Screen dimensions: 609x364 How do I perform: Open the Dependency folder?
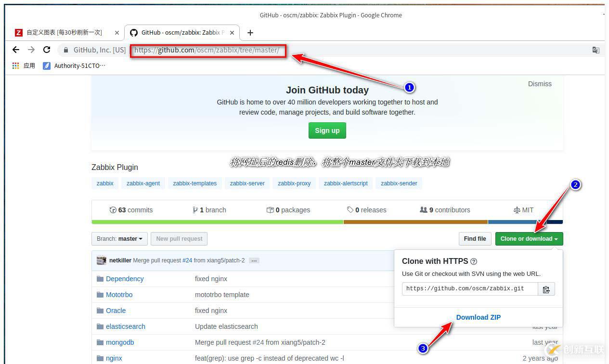click(x=125, y=279)
